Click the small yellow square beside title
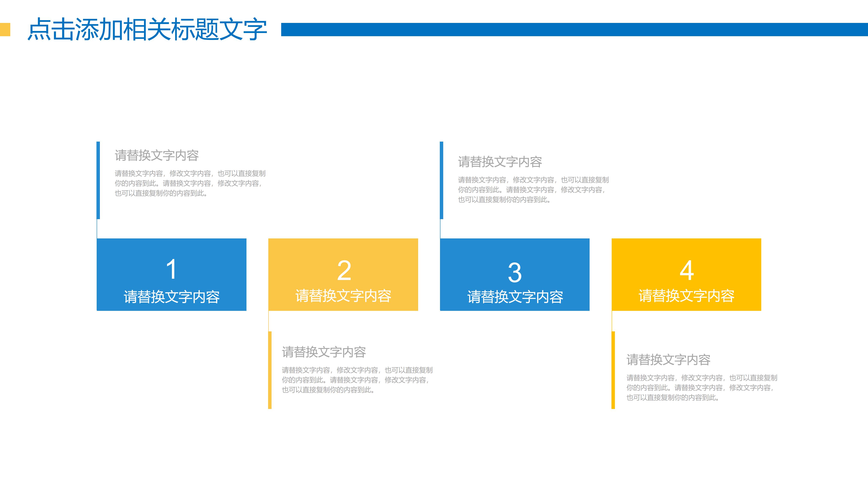Screen dimensions: 868x488 [5, 29]
